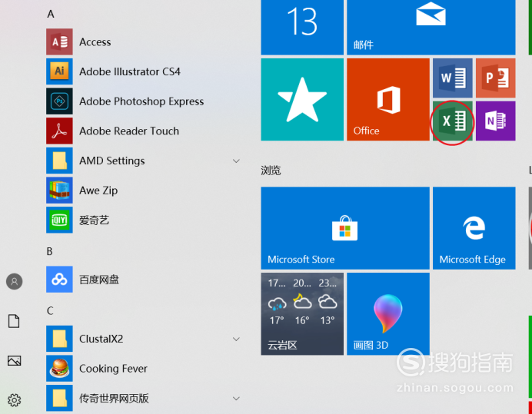The width and height of the screenshot is (532, 414).
Task: Click the ClustalX2 folder icon
Action: [59, 339]
